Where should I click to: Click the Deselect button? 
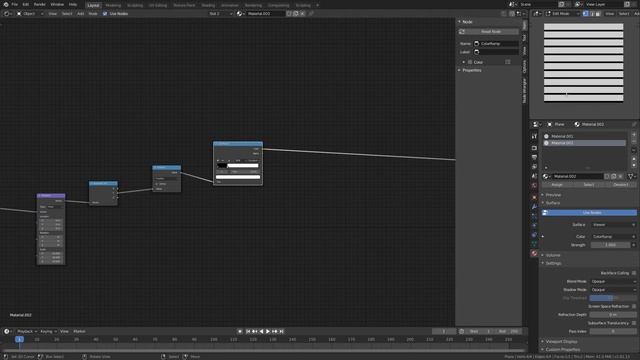click(621, 185)
